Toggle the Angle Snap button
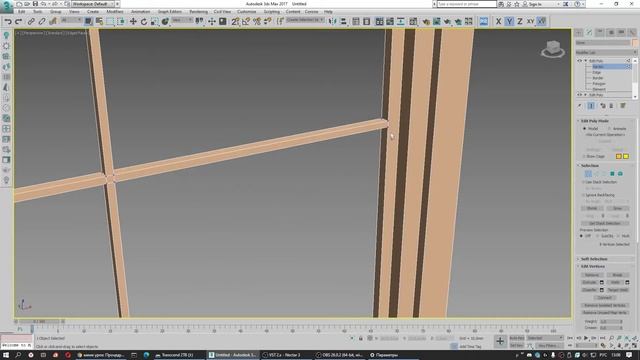 pos(246,21)
